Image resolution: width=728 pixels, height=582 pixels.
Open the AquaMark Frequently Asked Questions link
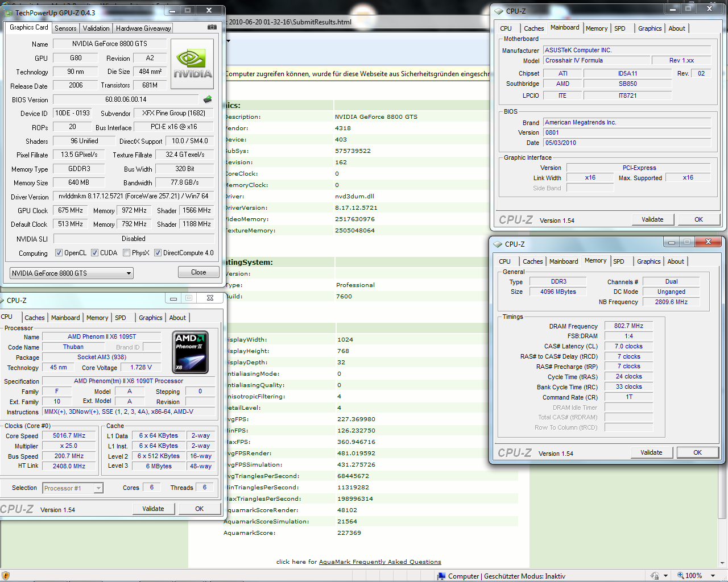[380, 562]
